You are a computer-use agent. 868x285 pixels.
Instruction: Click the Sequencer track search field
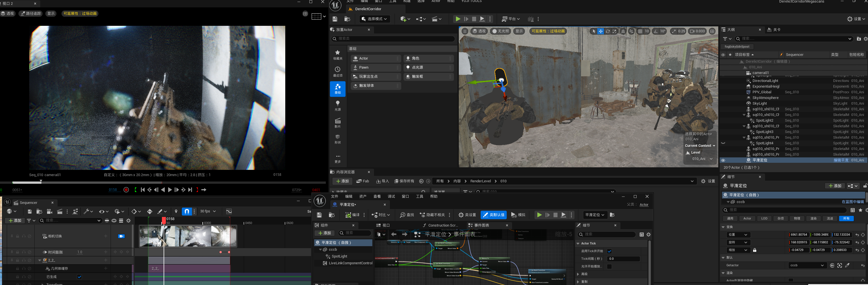70,221
